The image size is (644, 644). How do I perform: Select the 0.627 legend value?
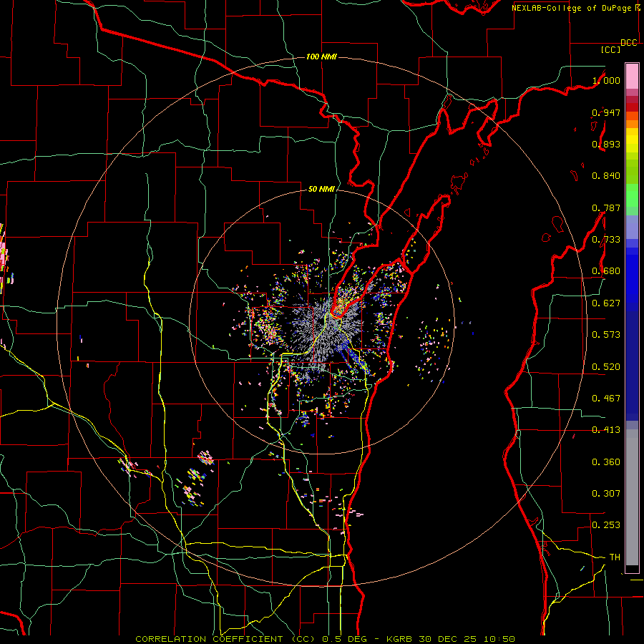606,303
